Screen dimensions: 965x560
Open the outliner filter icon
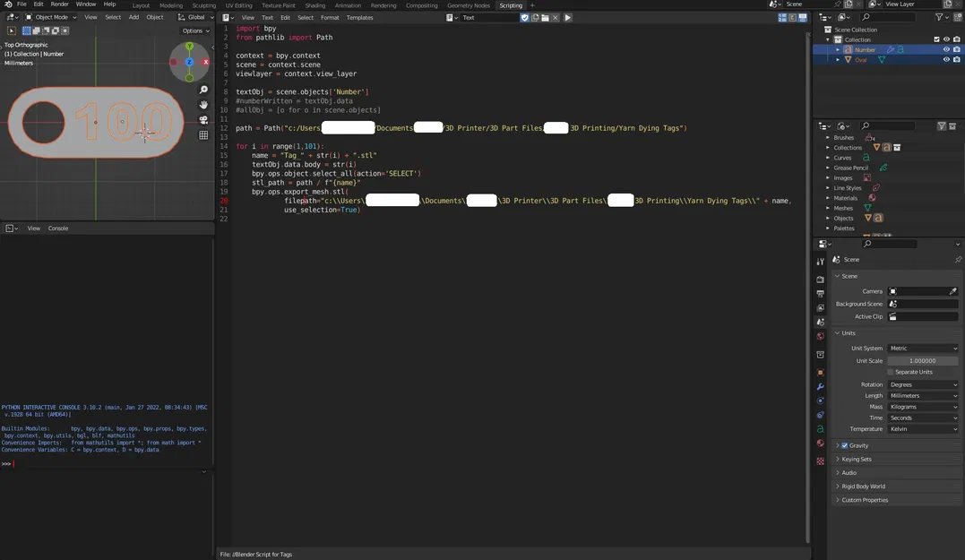(x=939, y=17)
